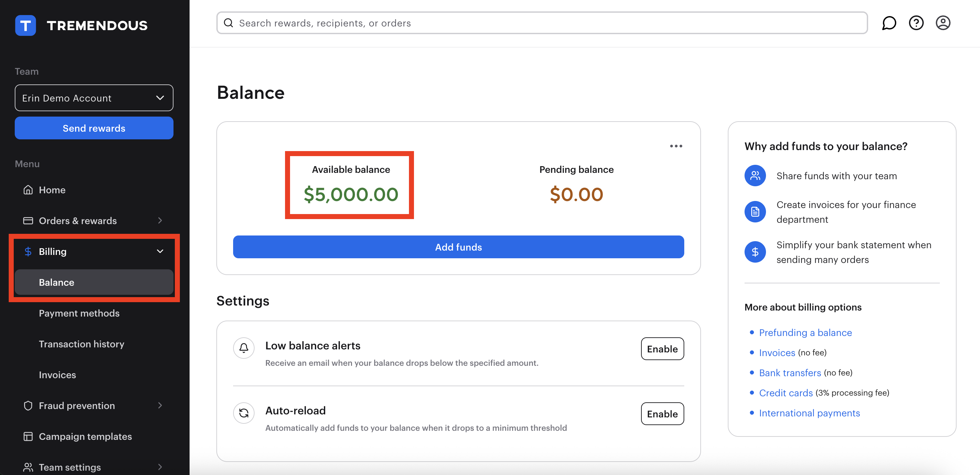Select Balance under Billing
Image resolution: width=980 pixels, height=475 pixels.
click(94, 282)
